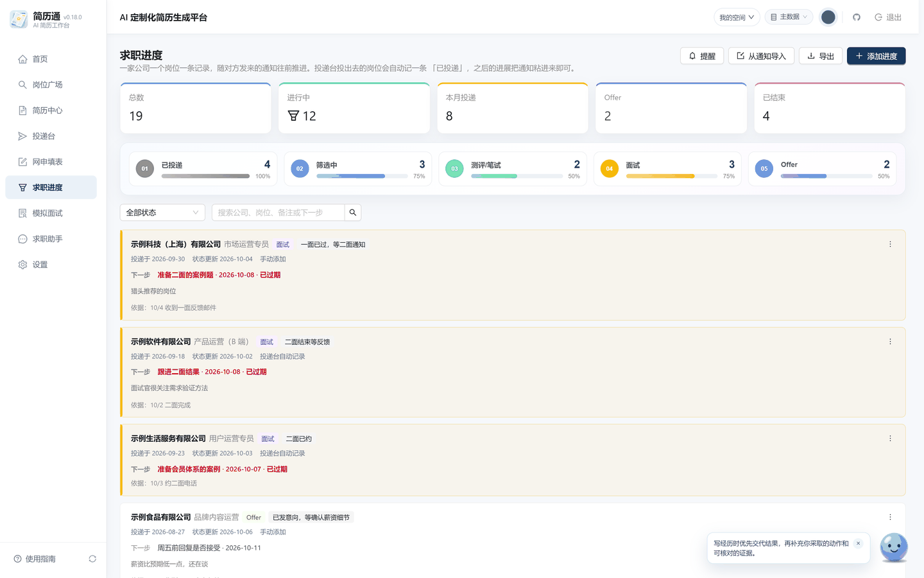Open 使用指南 link
This screenshot has width=924, height=578.
click(35, 559)
